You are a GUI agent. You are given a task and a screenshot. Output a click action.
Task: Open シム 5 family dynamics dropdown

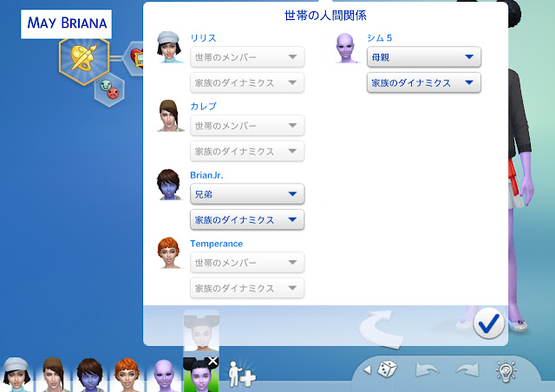[424, 83]
